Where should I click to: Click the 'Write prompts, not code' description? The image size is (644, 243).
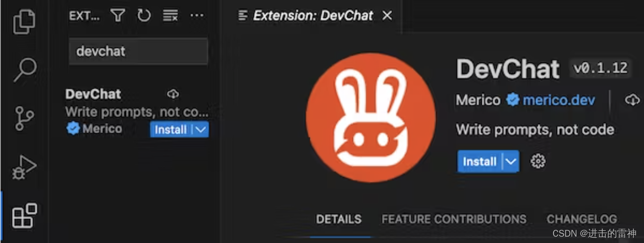[535, 130]
